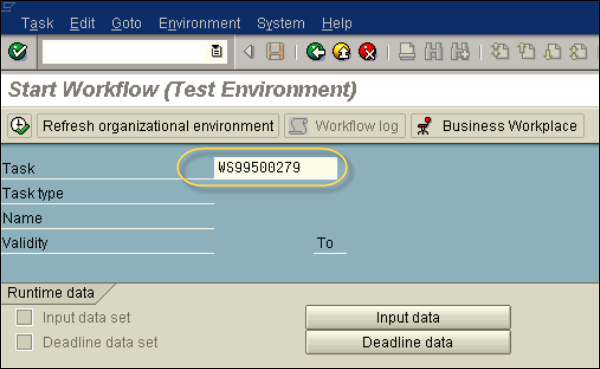Click the Save diskette icon
The image size is (600, 369).
coord(275,52)
